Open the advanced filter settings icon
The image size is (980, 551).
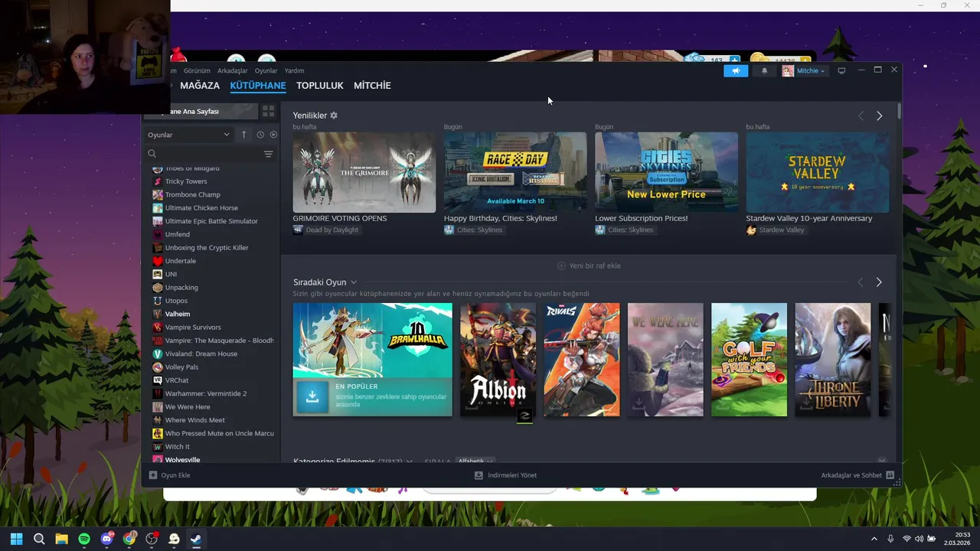pyautogui.click(x=268, y=154)
